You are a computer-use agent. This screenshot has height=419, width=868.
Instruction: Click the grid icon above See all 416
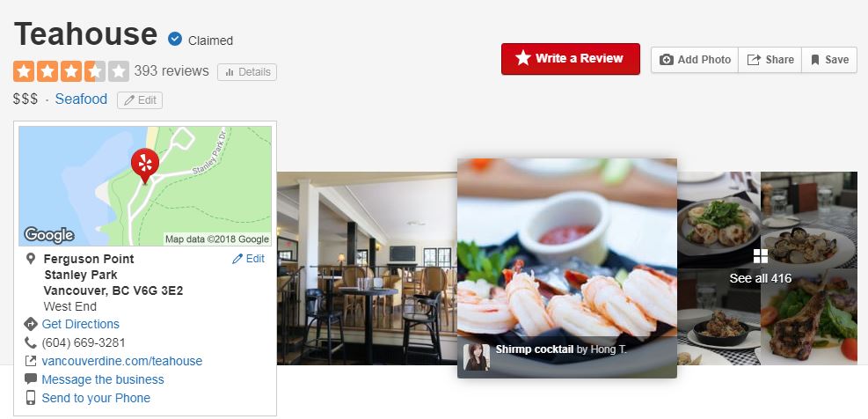point(761,256)
